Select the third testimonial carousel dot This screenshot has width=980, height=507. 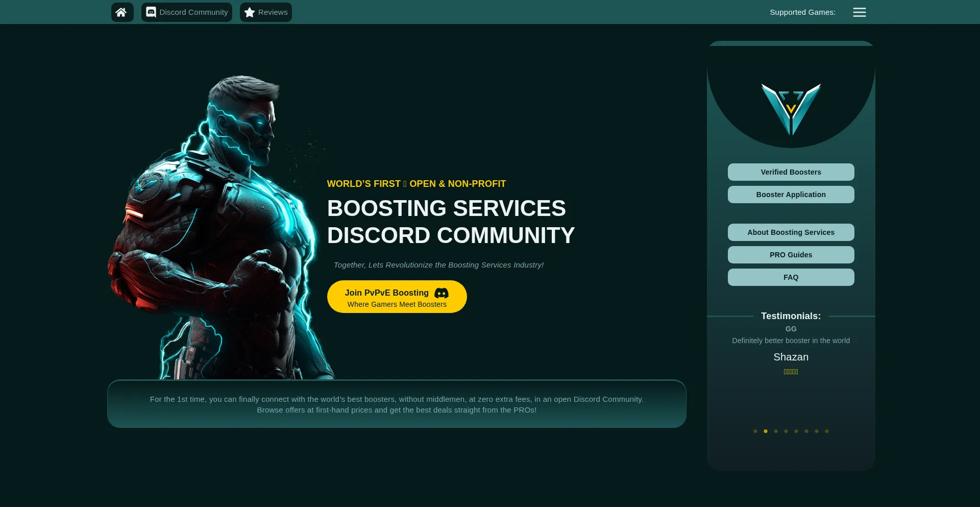click(x=776, y=431)
